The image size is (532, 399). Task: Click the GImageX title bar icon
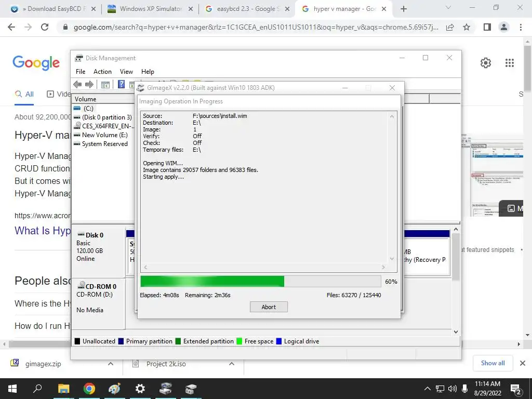[x=140, y=88]
